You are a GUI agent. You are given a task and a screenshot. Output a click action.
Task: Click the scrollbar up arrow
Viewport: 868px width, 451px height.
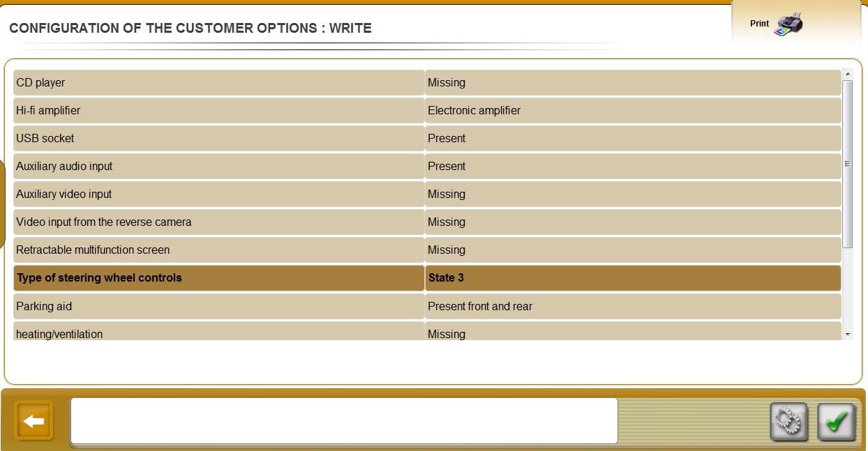[x=848, y=74]
